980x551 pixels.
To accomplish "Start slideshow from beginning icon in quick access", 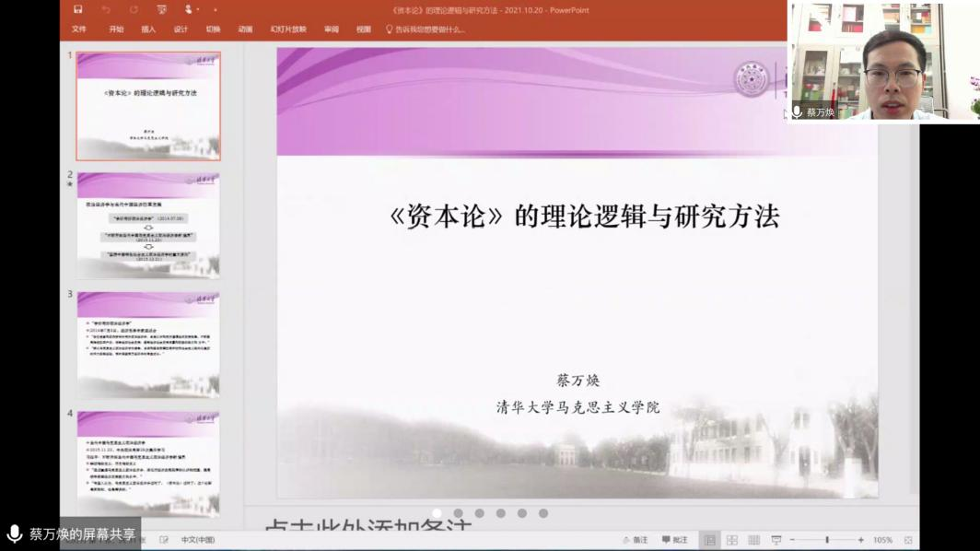I will [x=162, y=10].
